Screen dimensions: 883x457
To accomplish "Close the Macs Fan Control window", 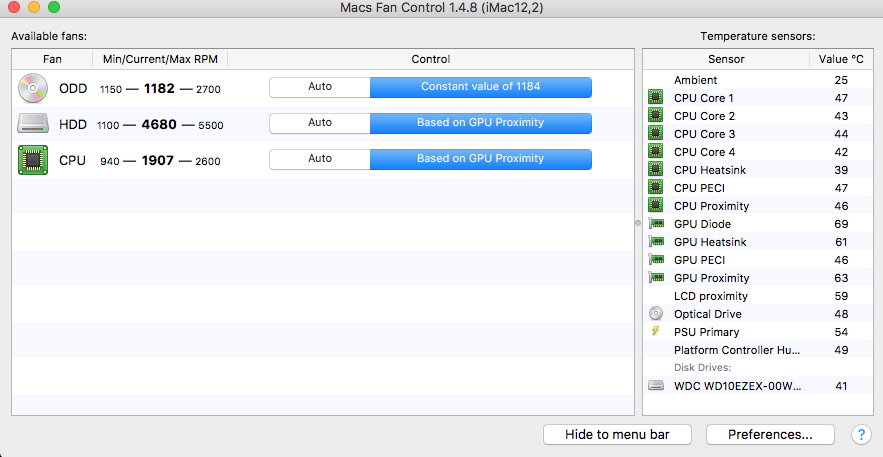I will [x=14, y=7].
